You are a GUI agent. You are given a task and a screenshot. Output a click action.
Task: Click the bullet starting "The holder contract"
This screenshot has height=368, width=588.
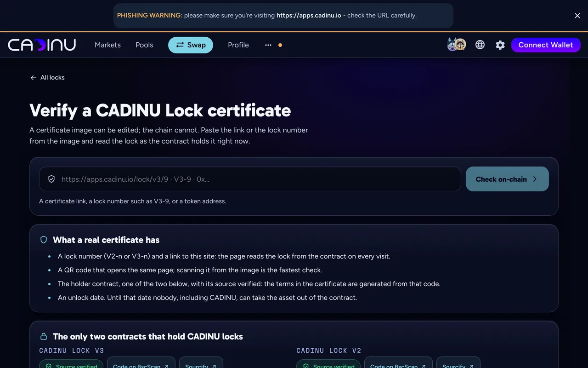point(249,284)
